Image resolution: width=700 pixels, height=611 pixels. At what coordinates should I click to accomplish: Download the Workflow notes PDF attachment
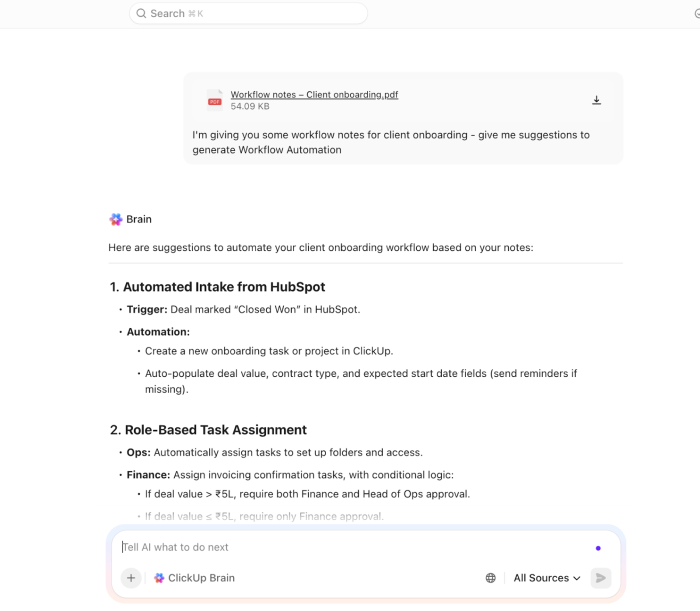pos(596,99)
